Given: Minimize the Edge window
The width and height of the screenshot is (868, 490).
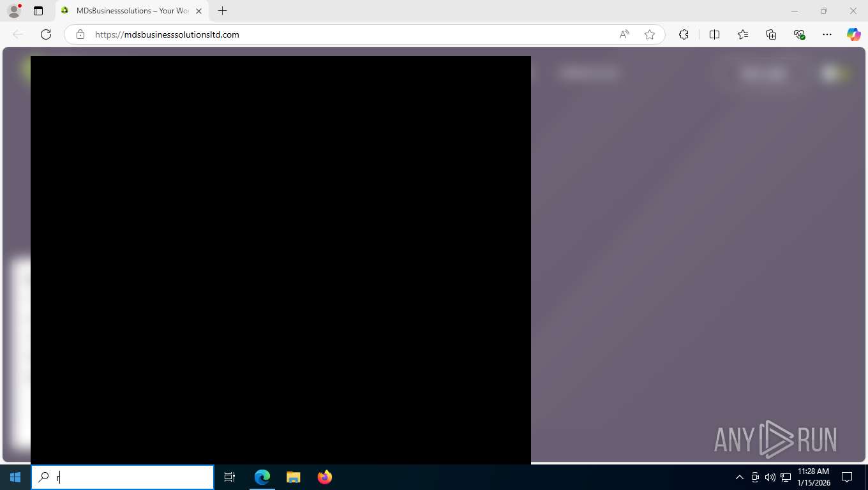Looking at the screenshot, I should 795,11.
